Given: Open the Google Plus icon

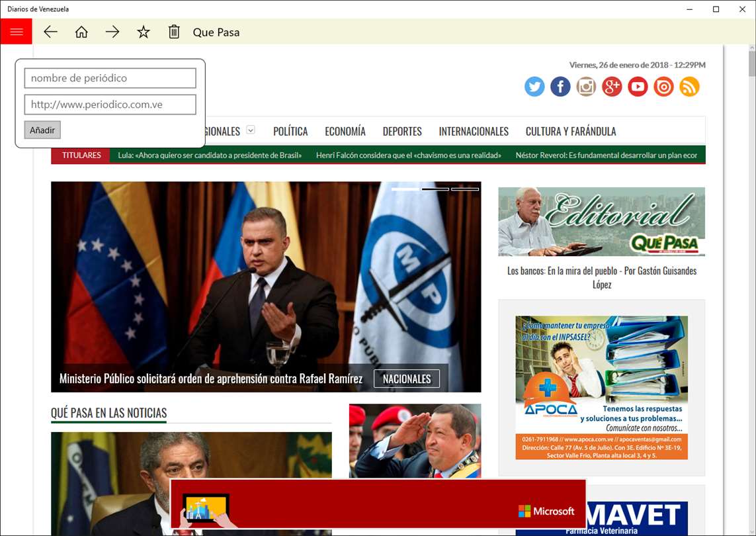Looking at the screenshot, I should [x=612, y=87].
